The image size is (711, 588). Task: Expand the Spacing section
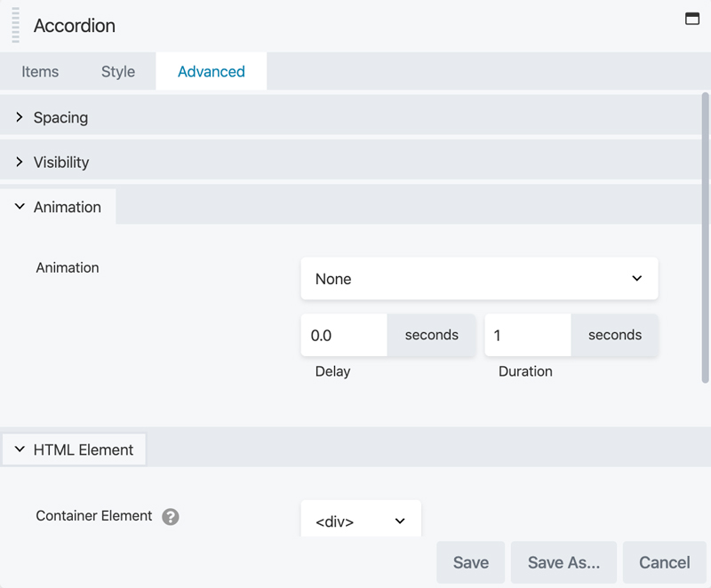tap(60, 117)
